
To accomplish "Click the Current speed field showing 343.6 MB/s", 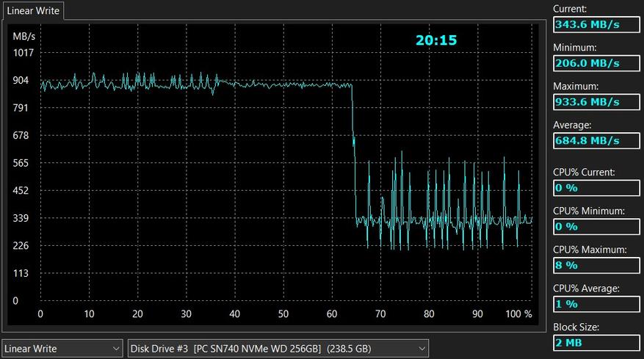I will coord(596,25).
